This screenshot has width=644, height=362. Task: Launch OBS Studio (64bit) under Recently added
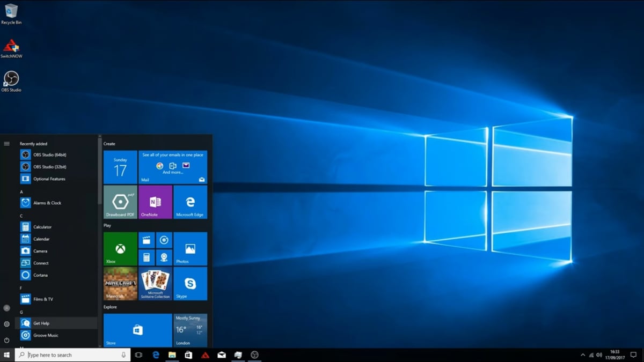[51, 154]
